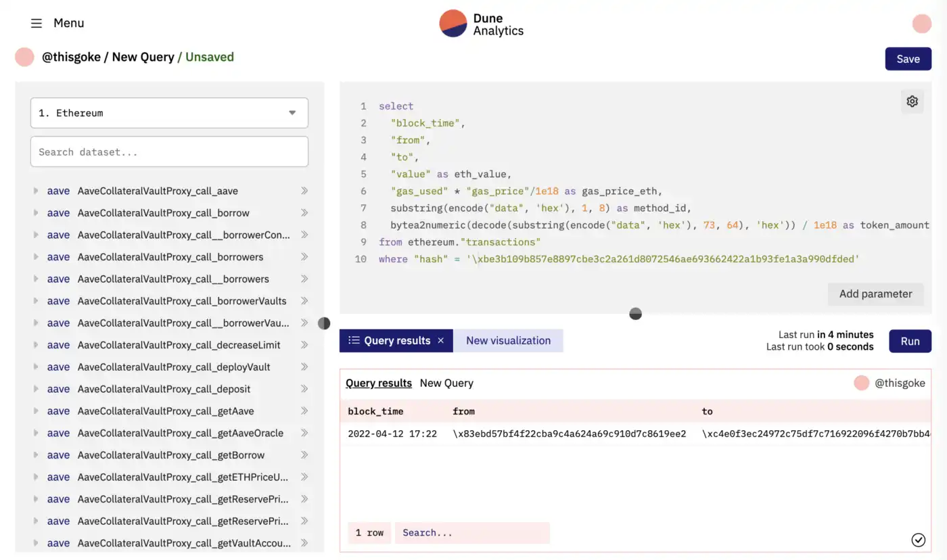This screenshot has height=560, width=947.
Task: Insert AaveCollateralVaultProxy_call_borrowers double-arrow icon
Action: click(304, 257)
